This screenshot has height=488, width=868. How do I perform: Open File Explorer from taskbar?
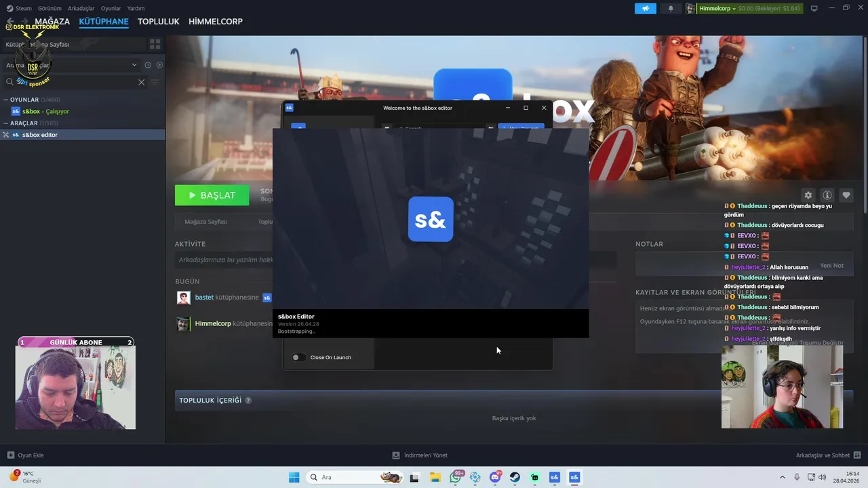click(435, 477)
